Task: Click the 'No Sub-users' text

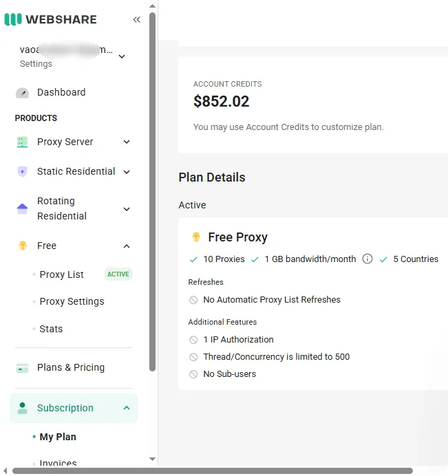Action: pos(230,374)
